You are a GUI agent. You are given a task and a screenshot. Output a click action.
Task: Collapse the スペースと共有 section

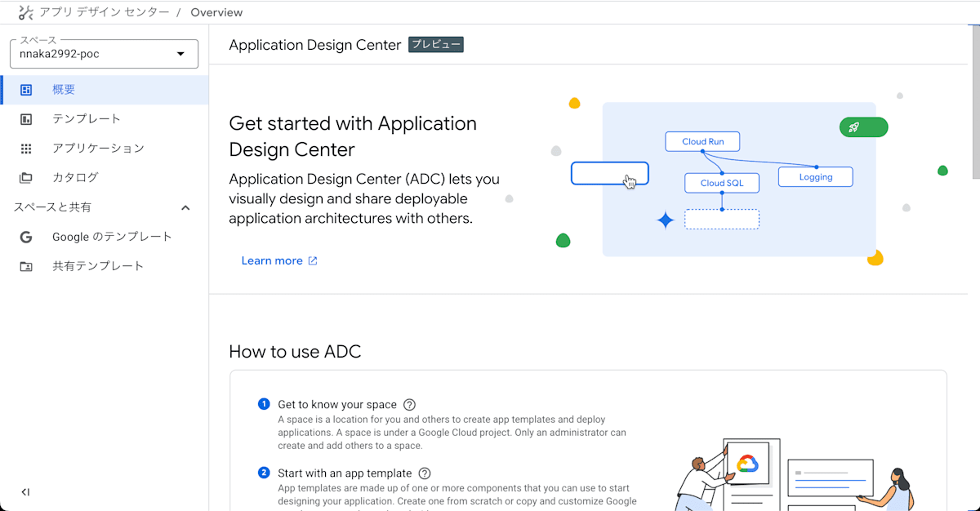(185, 207)
